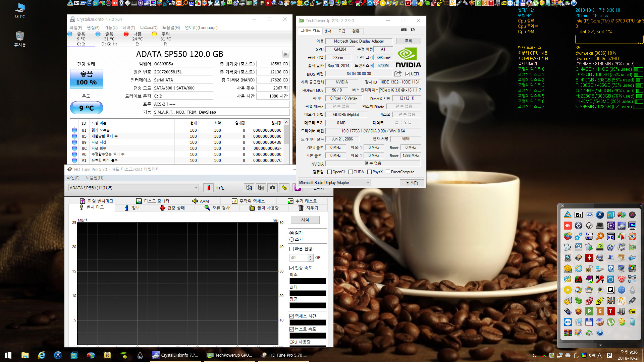Select 내 PC desktop icon
644x362 pixels.
[x=20, y=11]
